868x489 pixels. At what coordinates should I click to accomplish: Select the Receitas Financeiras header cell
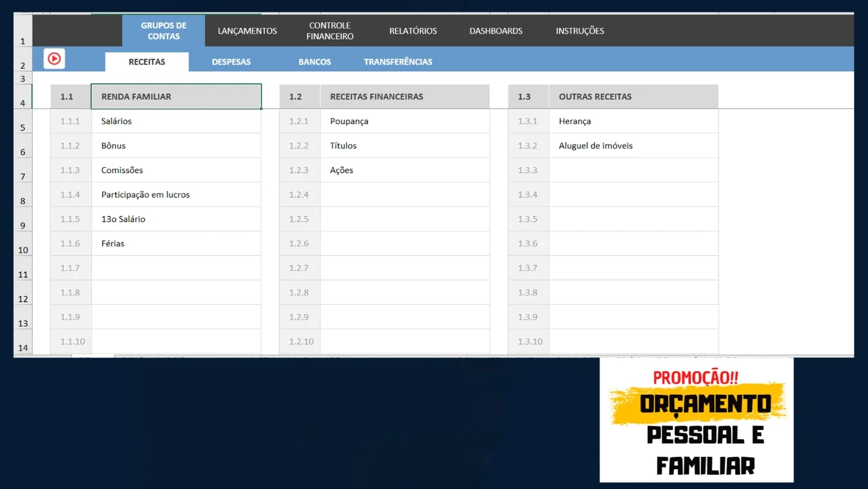point(405,97)
